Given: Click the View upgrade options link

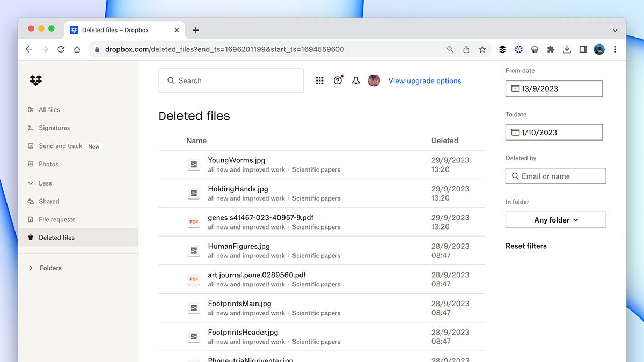Looking at the screenshot, I should click(x=425, y=80).
